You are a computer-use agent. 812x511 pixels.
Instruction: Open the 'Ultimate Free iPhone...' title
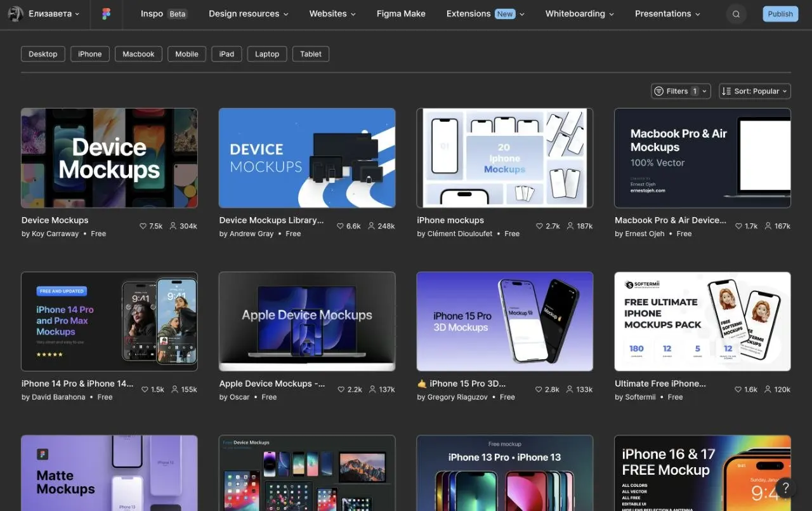point(660,383)
